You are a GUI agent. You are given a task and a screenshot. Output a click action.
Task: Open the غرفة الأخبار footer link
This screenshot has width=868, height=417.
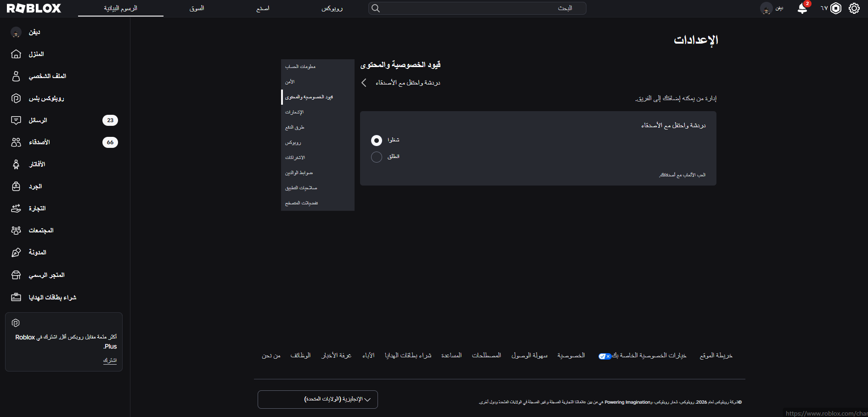(337, 355)
